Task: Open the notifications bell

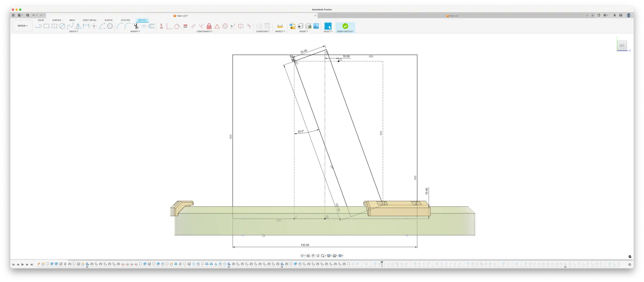Action: (x=614, y=15)
